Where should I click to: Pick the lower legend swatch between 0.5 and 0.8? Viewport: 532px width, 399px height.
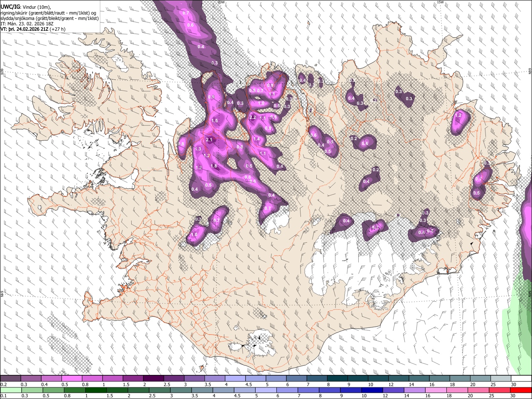coord(54,390)
